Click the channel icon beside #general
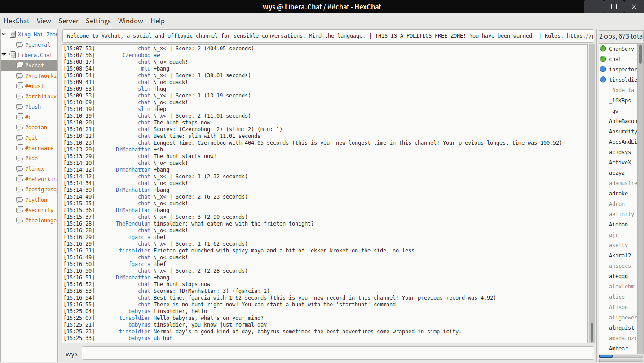This screenshot has height=363, width=644. click(20, 44)
